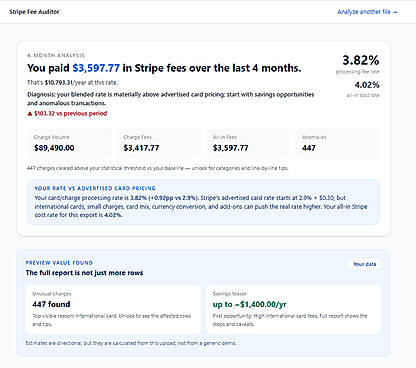Image resolution: width=416 pixels, height=368 pixels.
Task: Select the Charge Volume $89,490.00 card
Action: (68, 143)
